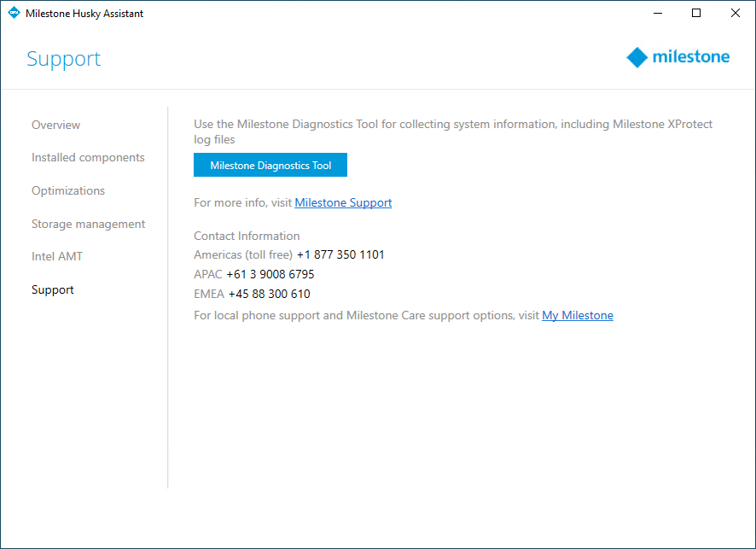Screen dimensions: 756x549
Task: Click the EMEA phone number +45 88 300 610
Action: click(269, 295)
